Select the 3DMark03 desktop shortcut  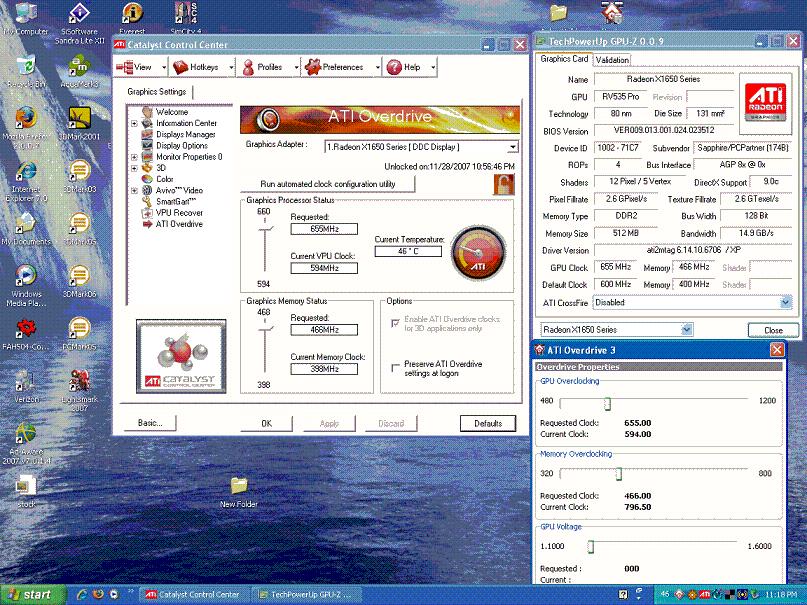click(x=79, y=177)
